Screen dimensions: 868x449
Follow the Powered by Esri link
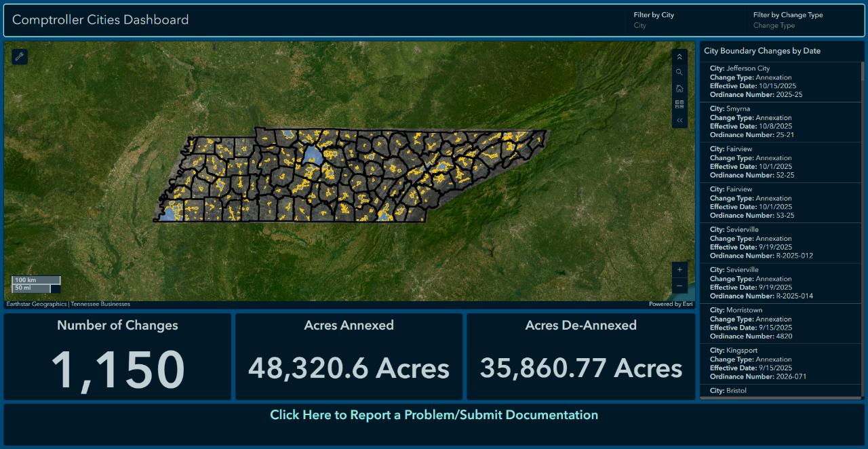tap(671, 304)
